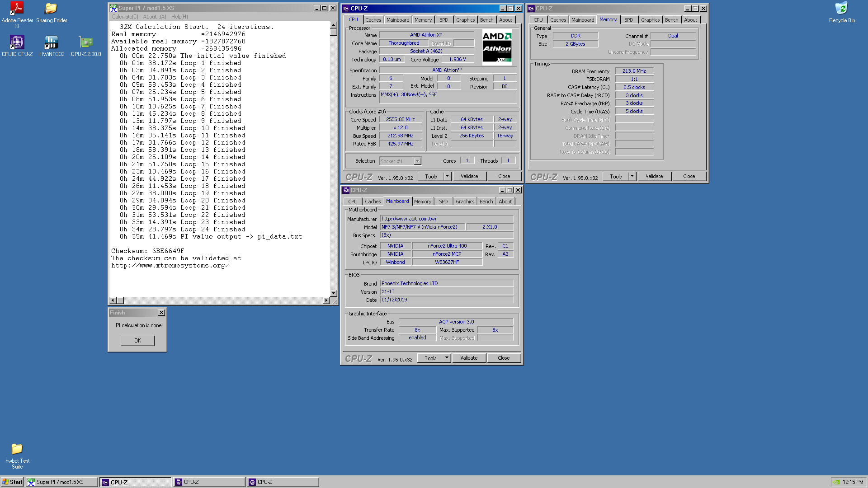Screen dimensions: 868x488
Task: Click the first CPU-Z window title icon
Action: pyautogui.click(x=346, y=9)
